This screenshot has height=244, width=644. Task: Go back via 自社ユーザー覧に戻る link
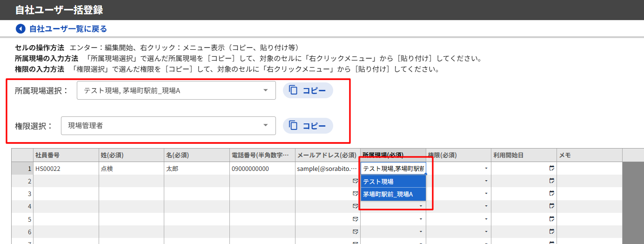point(68,29)
